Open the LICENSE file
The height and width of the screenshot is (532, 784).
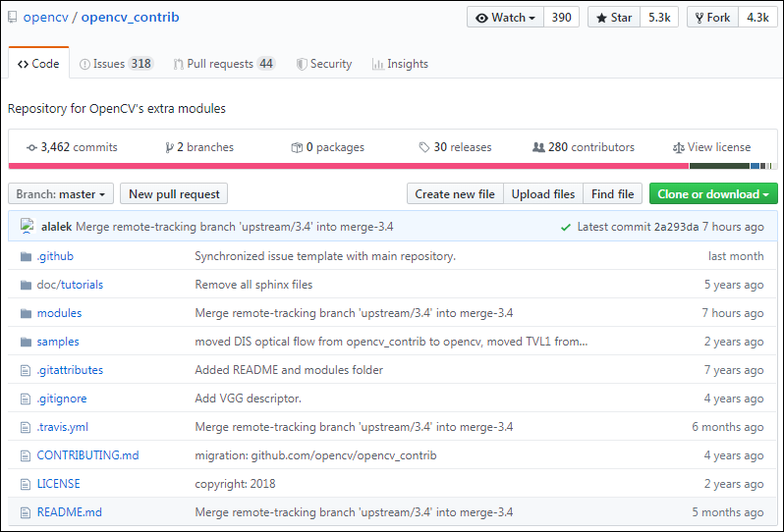tap(59, 484)
